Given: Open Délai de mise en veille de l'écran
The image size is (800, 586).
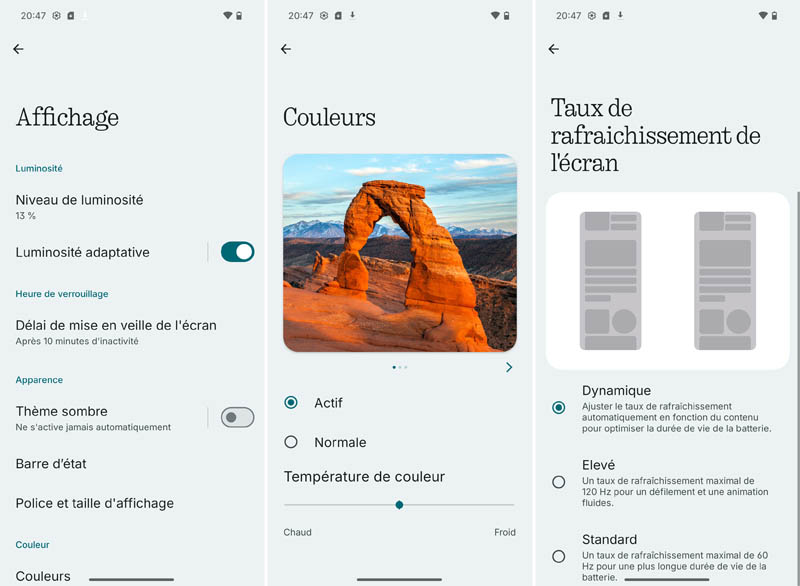Looking at the screenshot, I should coord(115,331).
